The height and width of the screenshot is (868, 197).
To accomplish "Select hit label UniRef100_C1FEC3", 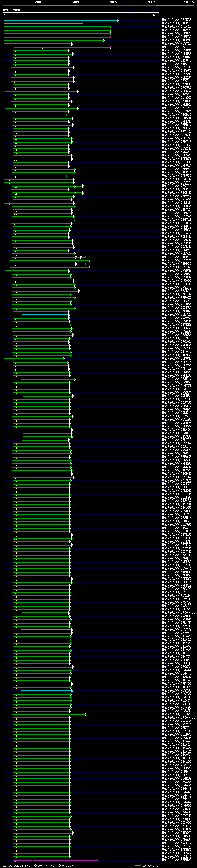I will point(177,37).
